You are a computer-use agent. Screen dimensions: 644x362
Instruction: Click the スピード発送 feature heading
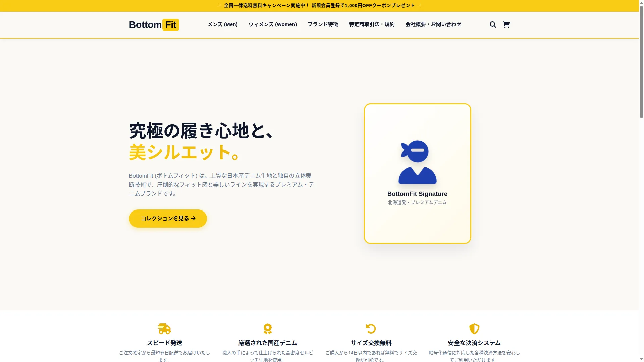[164, 343]
